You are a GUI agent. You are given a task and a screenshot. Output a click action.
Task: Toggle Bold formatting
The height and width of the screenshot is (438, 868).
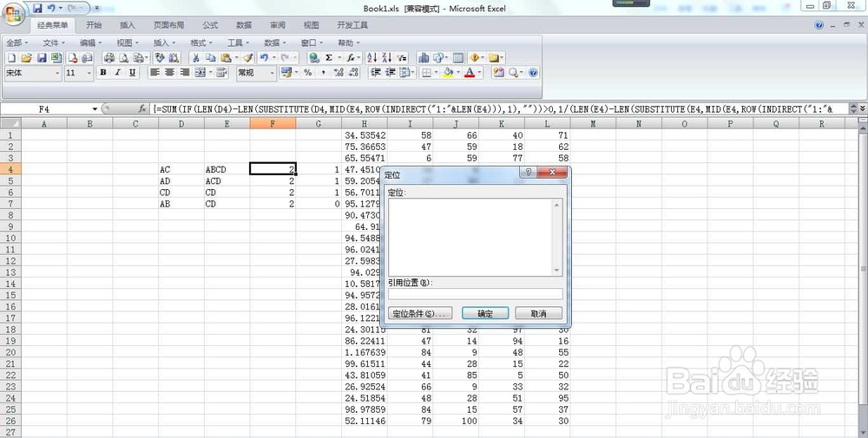tap(103, 73)
